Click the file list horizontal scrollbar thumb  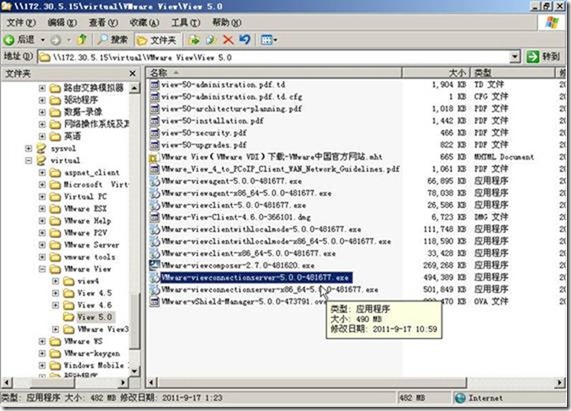[x=312, y=382]
